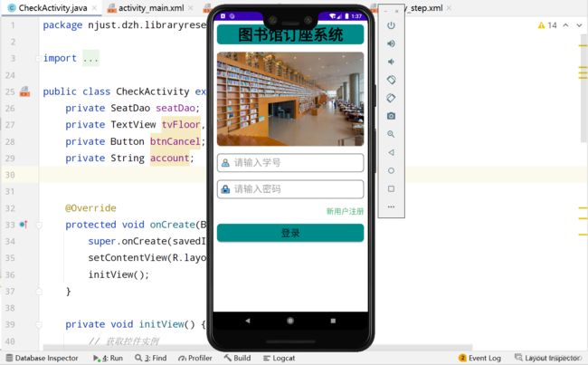
Task: Click the emulator zoom magnifier icon
Action: click(x=391, y=134)
